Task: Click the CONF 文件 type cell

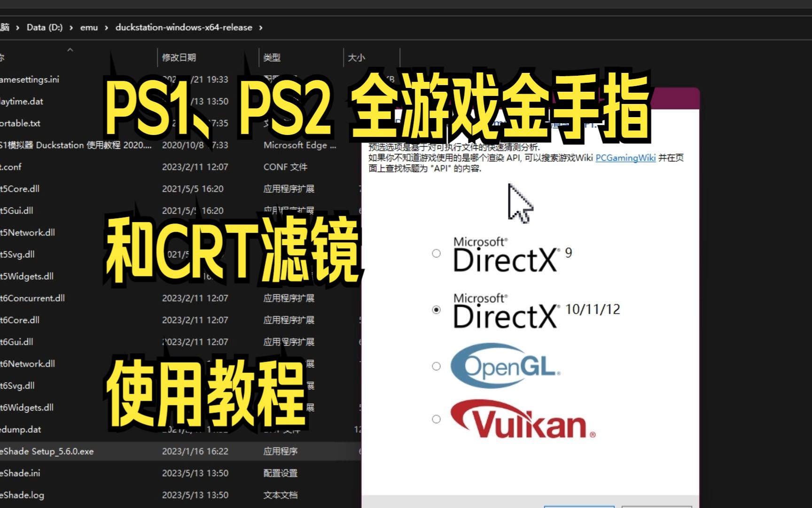Action: (285, 167)
